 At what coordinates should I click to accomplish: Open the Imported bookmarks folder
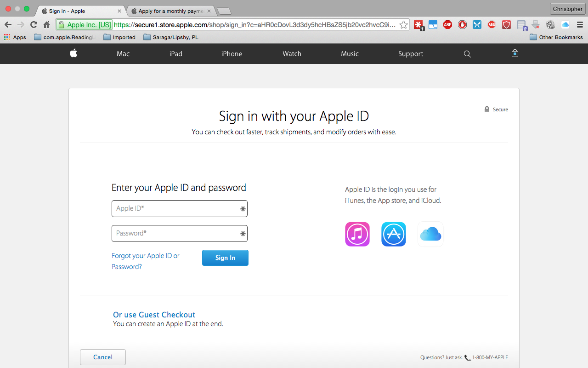tap(119, 37)
